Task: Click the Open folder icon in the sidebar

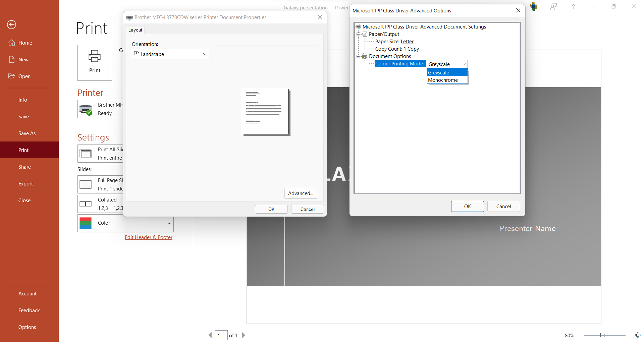Action: [x=12, y=76]
